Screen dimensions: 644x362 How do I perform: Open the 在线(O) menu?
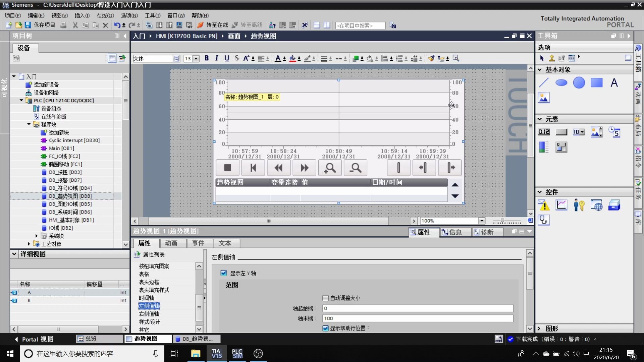pyautogui.click(x=105, y=15)
